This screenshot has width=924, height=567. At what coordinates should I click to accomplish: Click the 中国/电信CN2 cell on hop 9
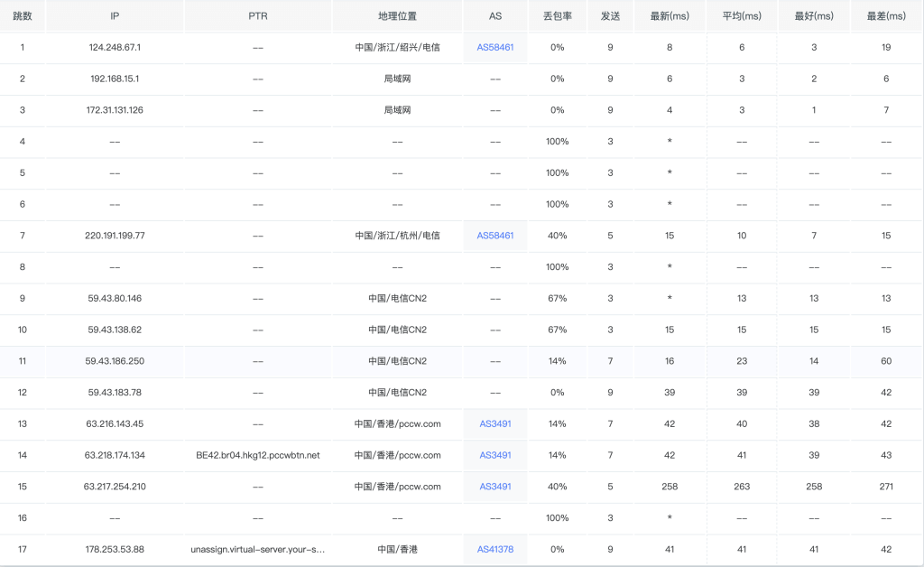(x=397, y=298)
